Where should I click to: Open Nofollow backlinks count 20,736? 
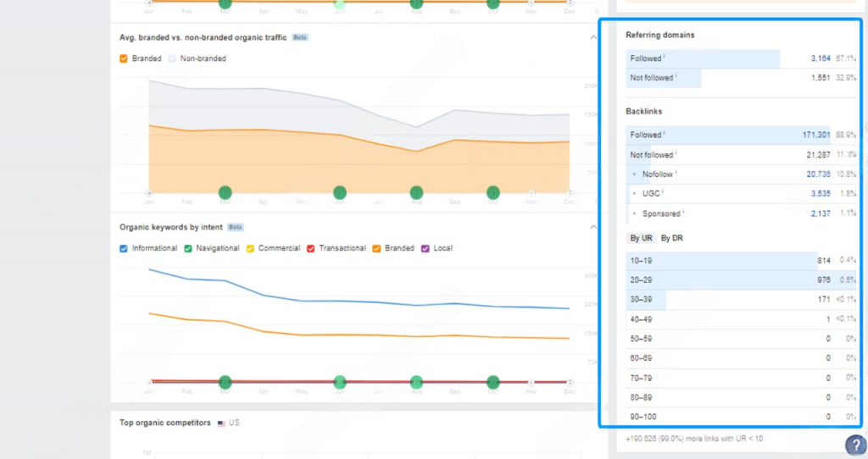tap(818, 174)
